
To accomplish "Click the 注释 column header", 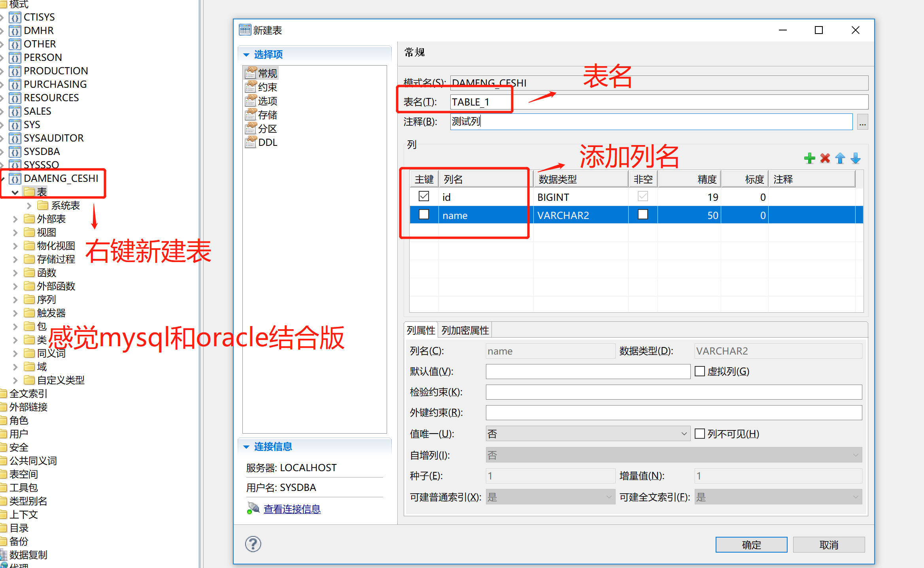I will (811, 179).
